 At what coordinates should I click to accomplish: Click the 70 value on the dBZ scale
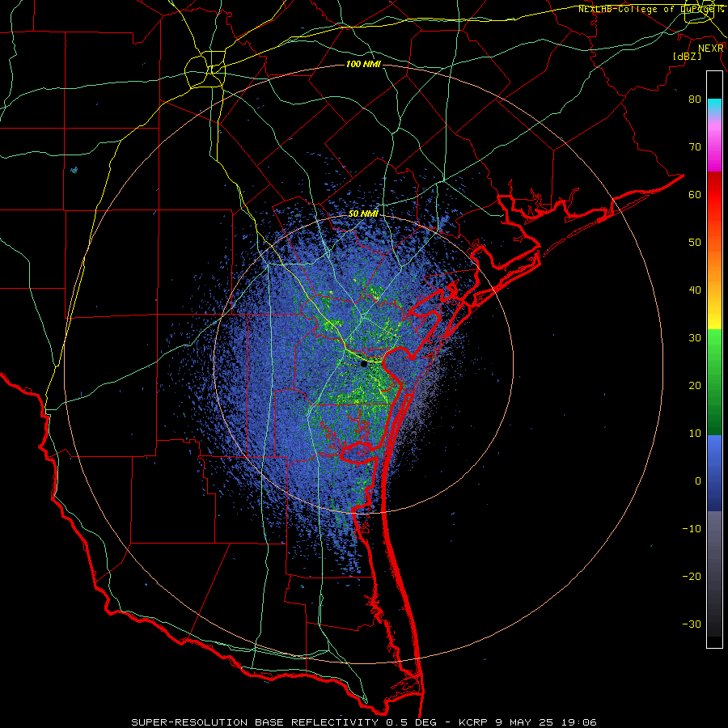tap(695, 146)
